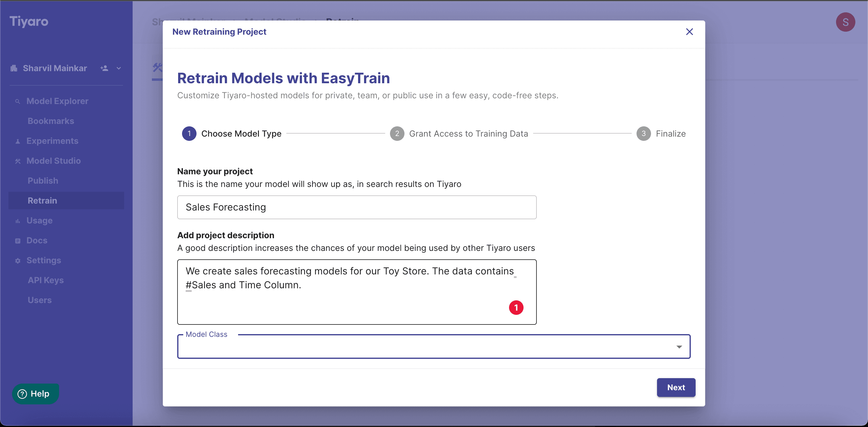Open API Keys in sidebar
Image resolution: width=868 pixels, height=427 pixels.
[x=46, y=280]
